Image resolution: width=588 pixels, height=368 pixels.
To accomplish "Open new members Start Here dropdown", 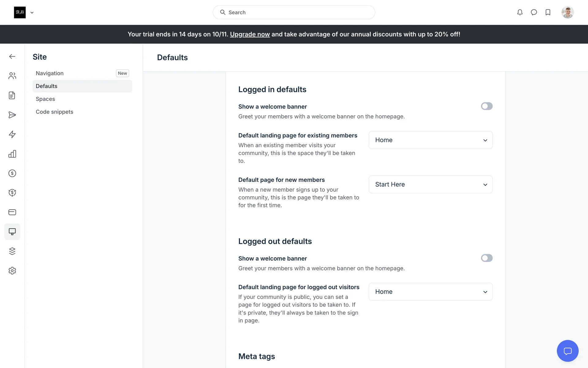I will 430,184.
